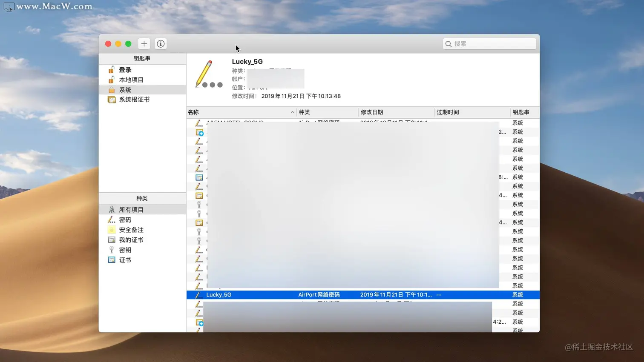Focus the 搜索 search field

click(489, 44)
